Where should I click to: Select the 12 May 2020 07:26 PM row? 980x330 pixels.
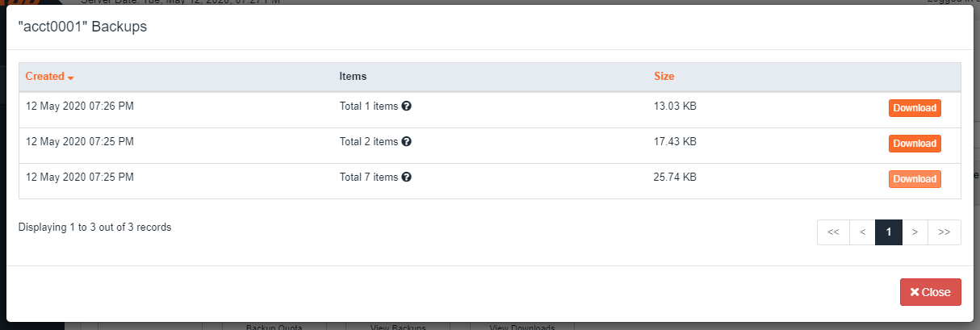pyautogui.click(x=490, y=109)
